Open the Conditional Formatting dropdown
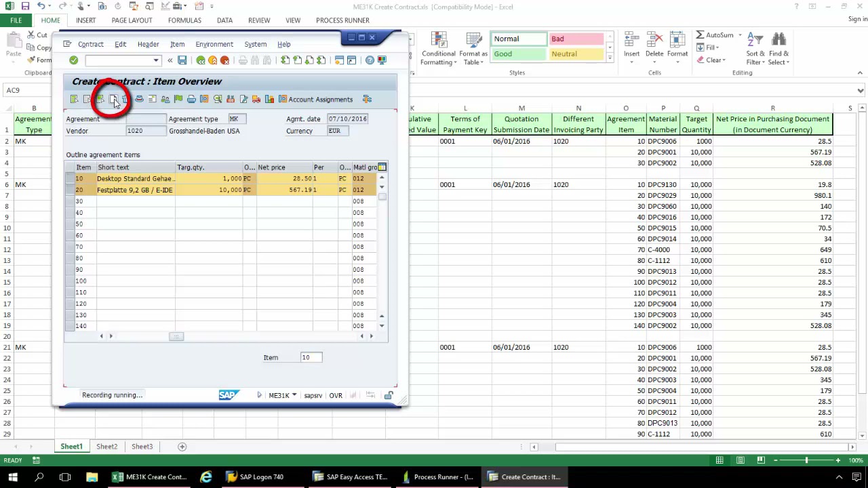Viewport: 868px width, 488px height. tap(438, 49)
